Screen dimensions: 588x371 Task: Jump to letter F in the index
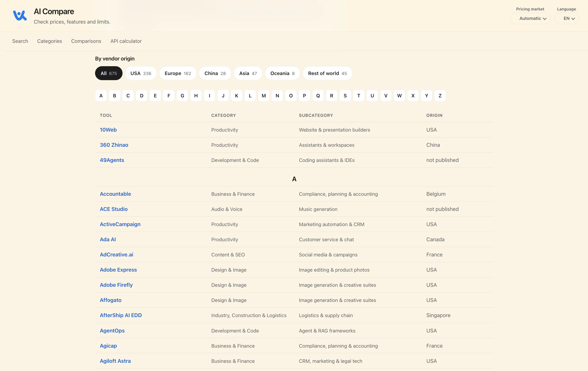(169, 96)
